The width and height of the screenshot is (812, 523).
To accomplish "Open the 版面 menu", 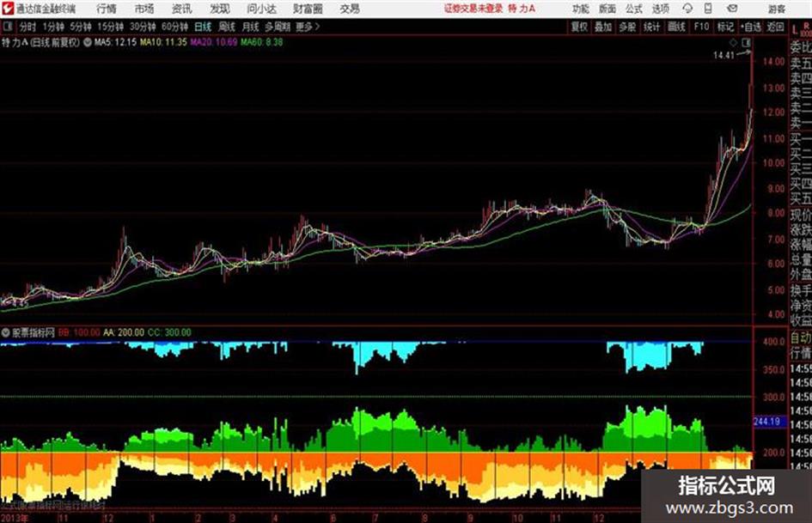I will click(607, 9).
